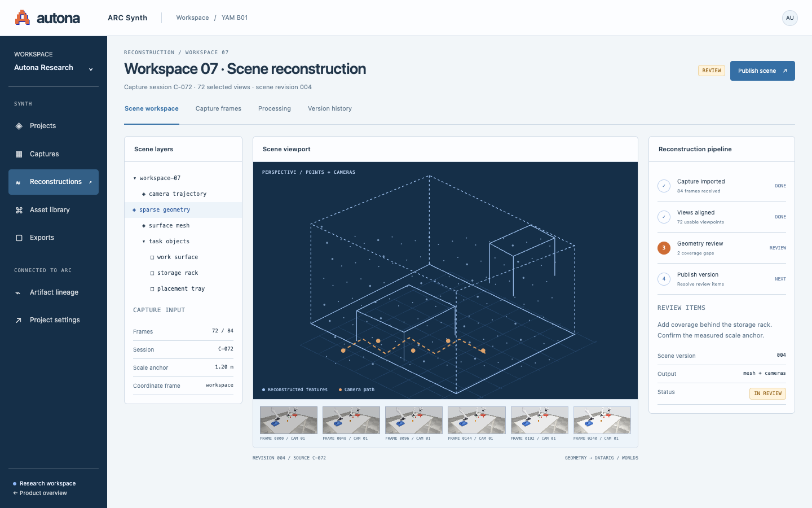Toggle the storage rack checkbox

pos(152,273)
